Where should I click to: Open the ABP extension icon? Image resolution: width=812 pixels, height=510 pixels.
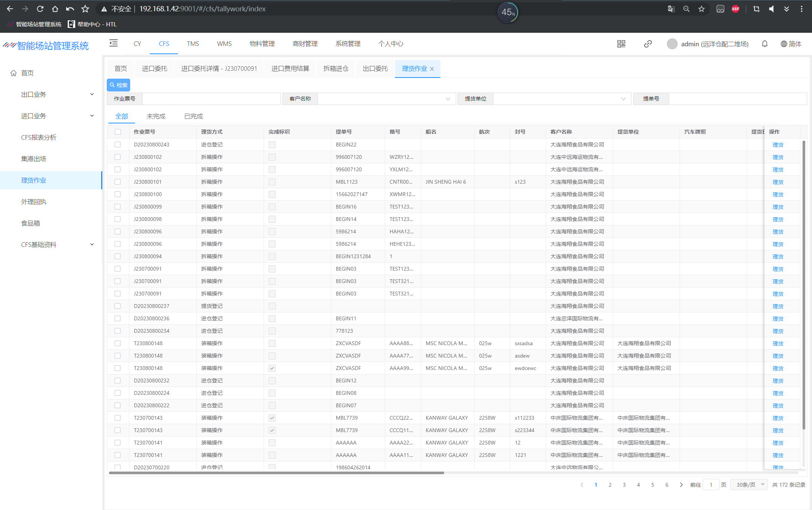[735, 9]
